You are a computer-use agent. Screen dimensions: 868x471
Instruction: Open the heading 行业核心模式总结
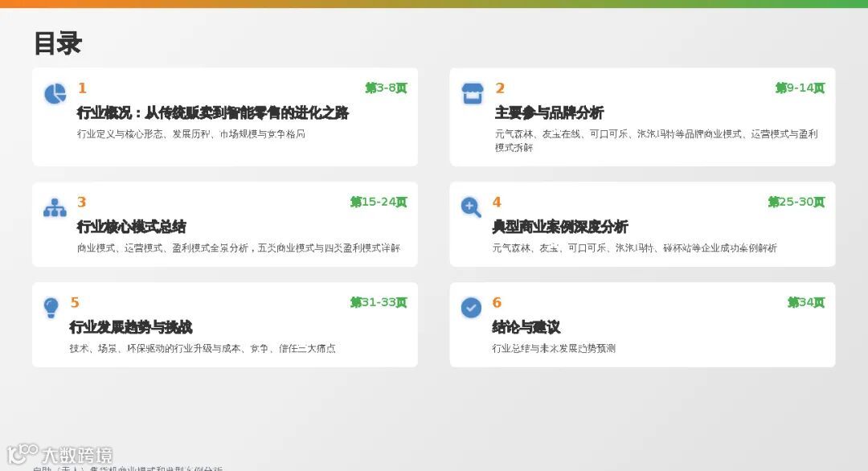(x=131, y=227)
